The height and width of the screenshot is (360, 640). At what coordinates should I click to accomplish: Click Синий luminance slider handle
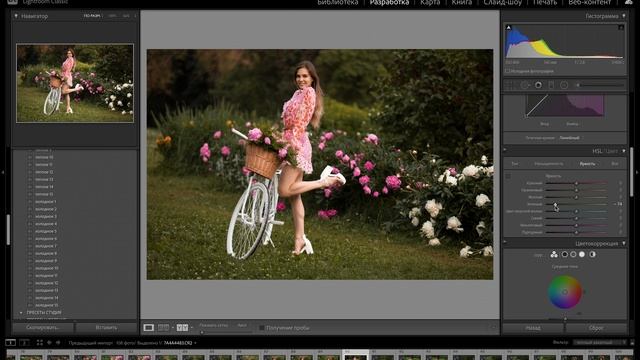click(576, 218)
